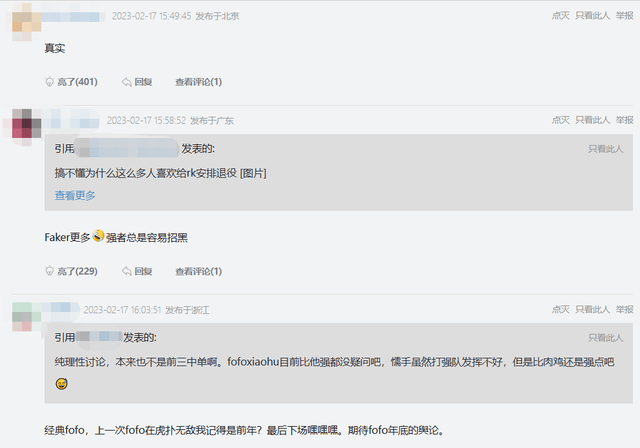The width and height of the screenshot is (640, 448).
Task: Report the Beijing comment via 举报
Action: point(626,16)
